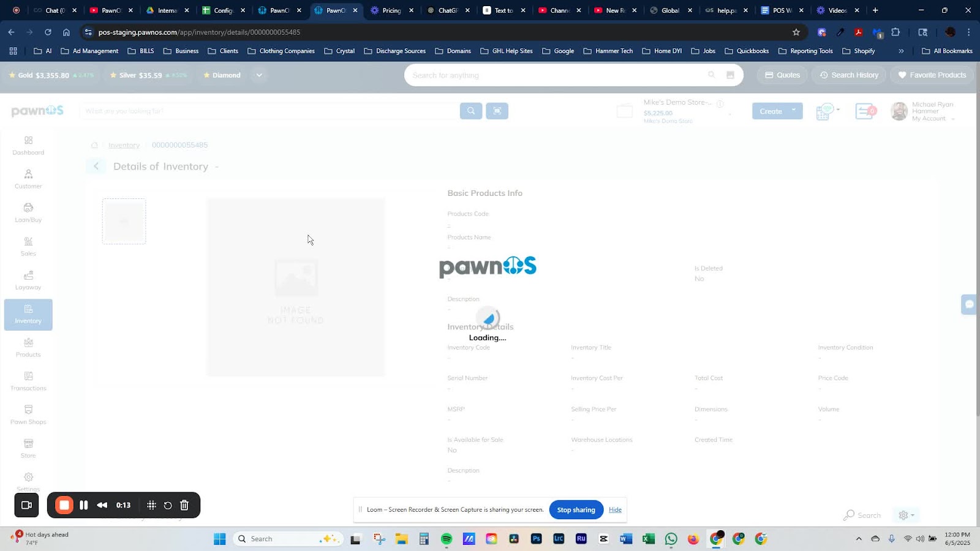The height and width of the screenshot is (551, 980).
Task: Hide the Loom sharing notice
Action: click(x=615, y=510)
